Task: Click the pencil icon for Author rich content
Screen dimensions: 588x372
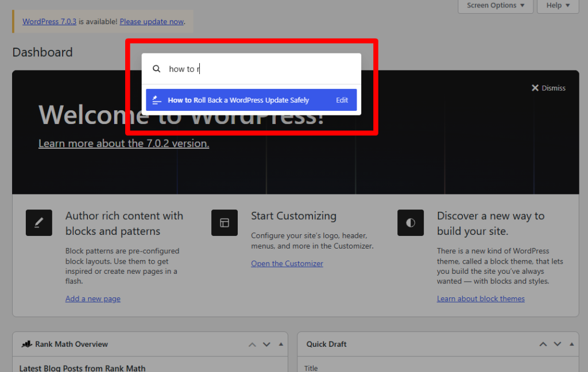Action: 39,223
